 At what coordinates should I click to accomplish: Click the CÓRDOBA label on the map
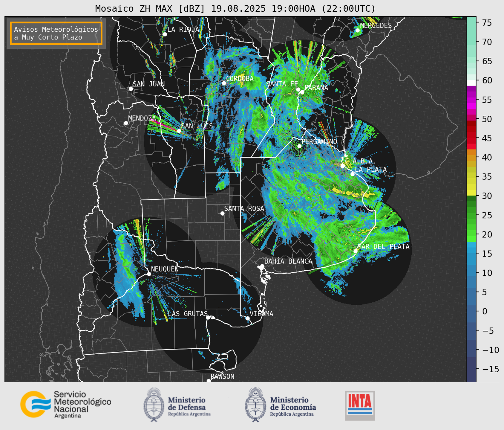tap(240, 79)
